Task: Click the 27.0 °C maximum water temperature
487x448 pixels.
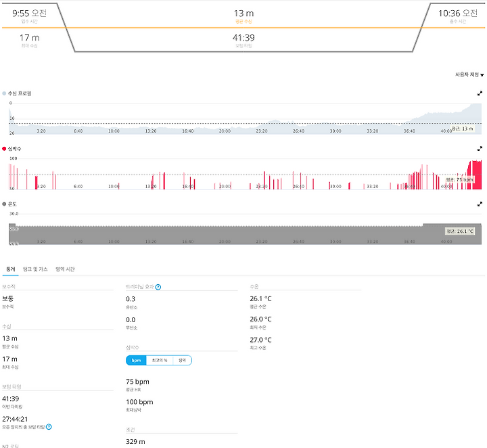Action: click(x=260, y=340)
